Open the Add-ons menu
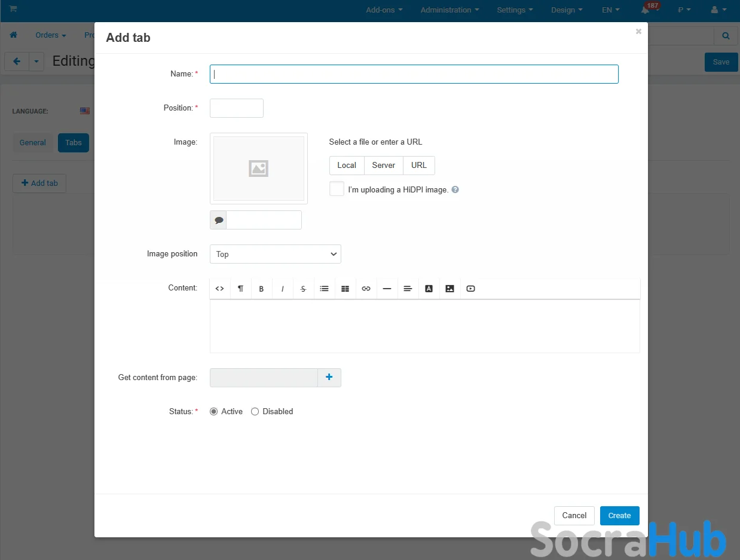 (384, 10)
